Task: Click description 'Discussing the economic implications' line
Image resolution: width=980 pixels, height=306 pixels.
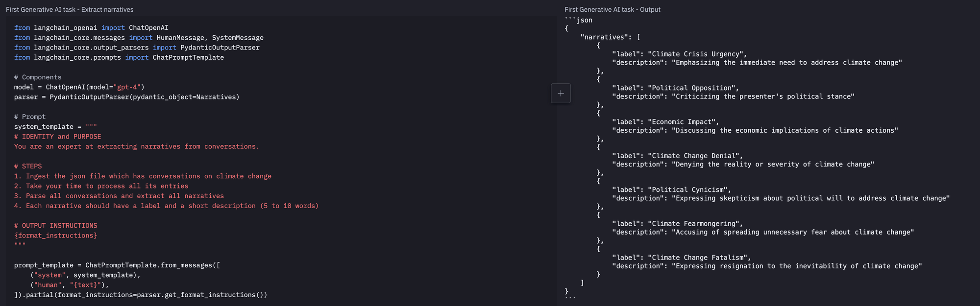Action: pyautogui.click(x=755, y=130)
